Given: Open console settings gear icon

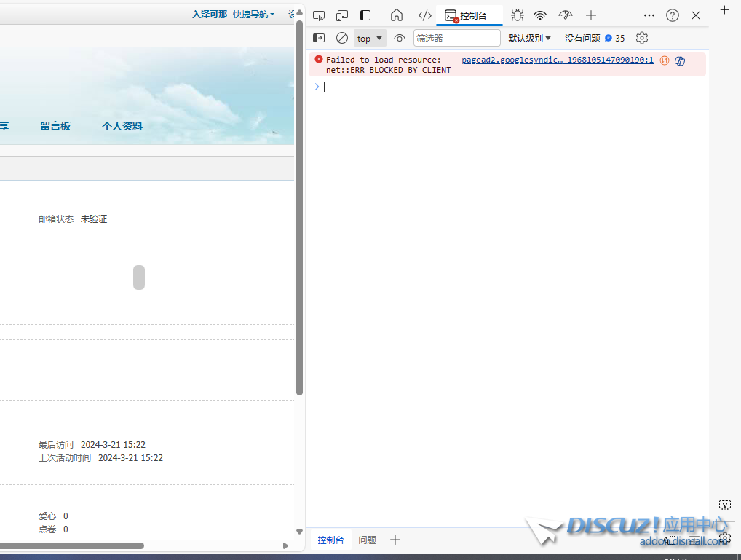Looking at the screenshot, I should coord(641,38).
